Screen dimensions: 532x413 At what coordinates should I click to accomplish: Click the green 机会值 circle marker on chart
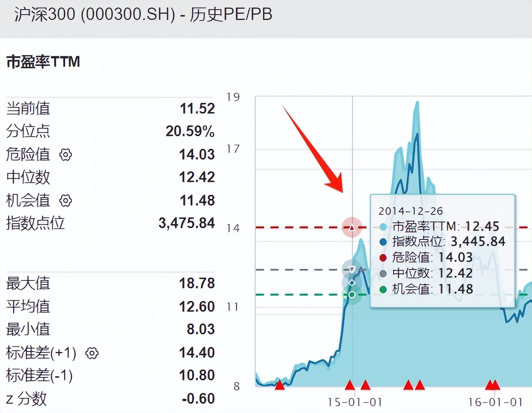[352, 295]
